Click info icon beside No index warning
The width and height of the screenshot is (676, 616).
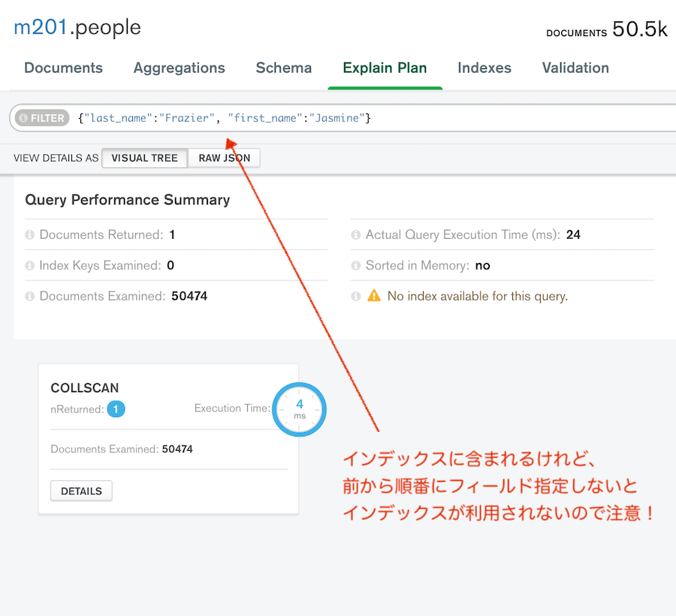(x=356, y=296)
